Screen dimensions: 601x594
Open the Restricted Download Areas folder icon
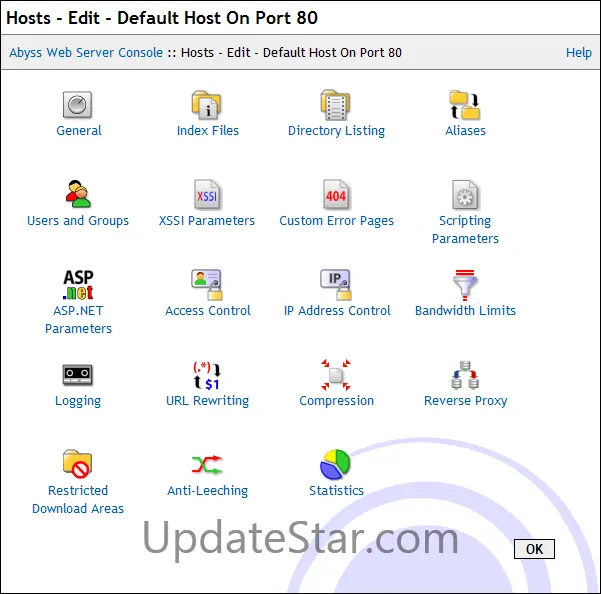click(78, 464)
